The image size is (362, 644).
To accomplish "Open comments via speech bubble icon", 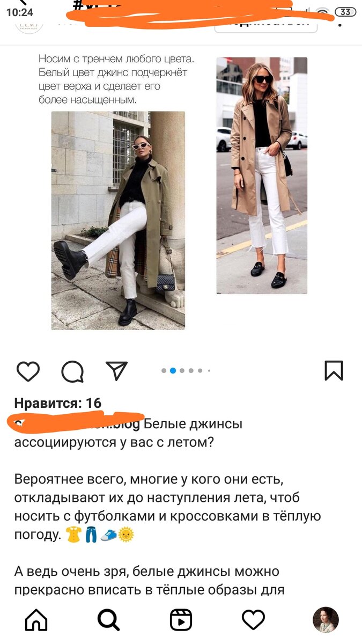I will [x=72, y=371].
